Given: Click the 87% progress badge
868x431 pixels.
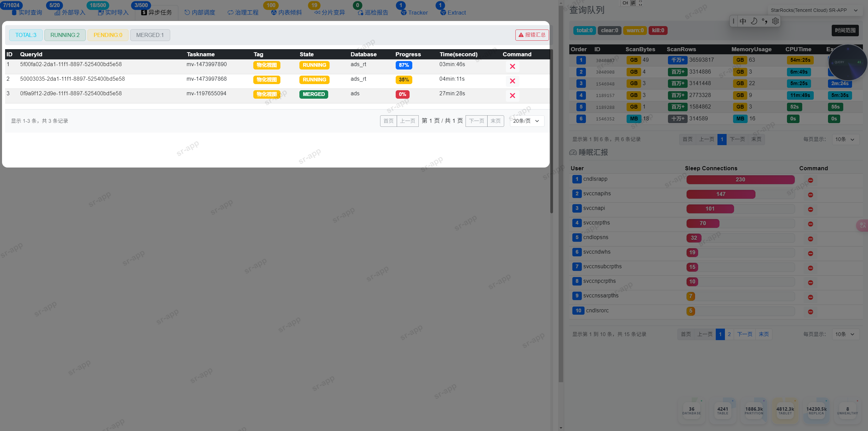Looking at the screenshot, I should tap(403, 65).
